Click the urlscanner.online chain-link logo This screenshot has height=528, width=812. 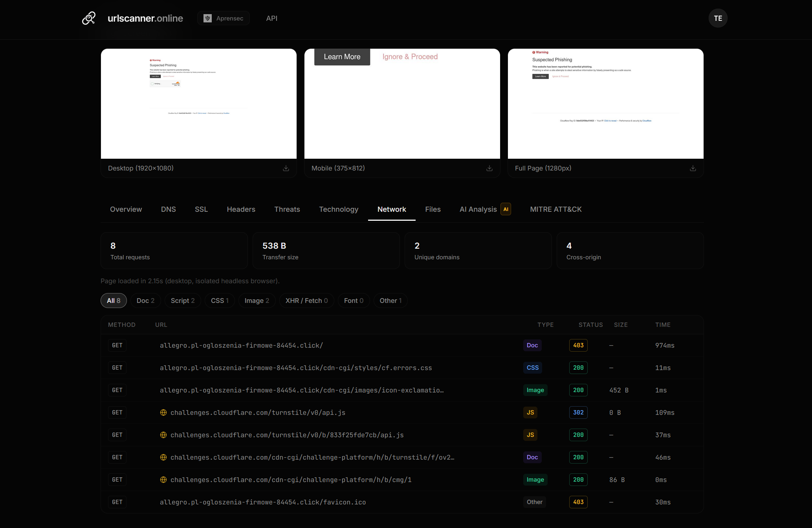tap(89, 18)
